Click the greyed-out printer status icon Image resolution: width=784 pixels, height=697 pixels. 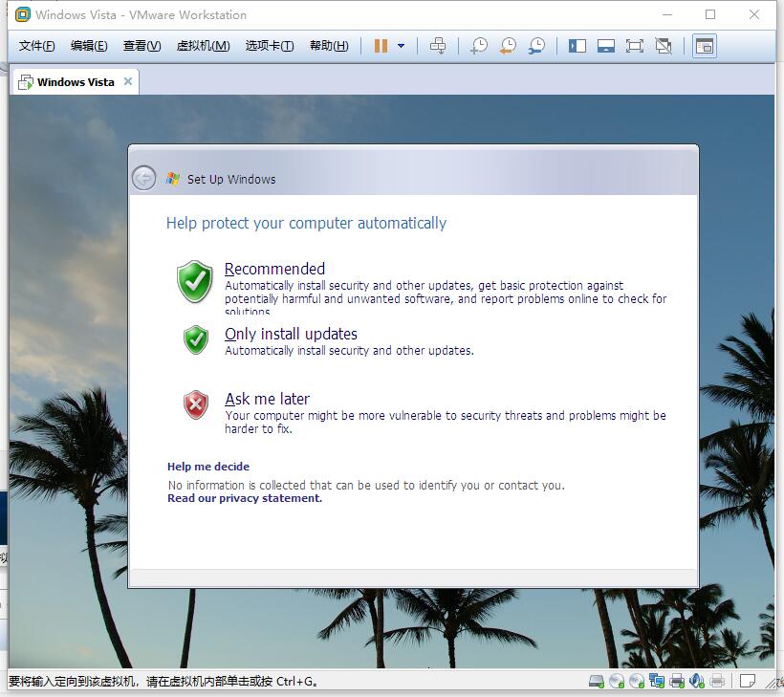717,681
